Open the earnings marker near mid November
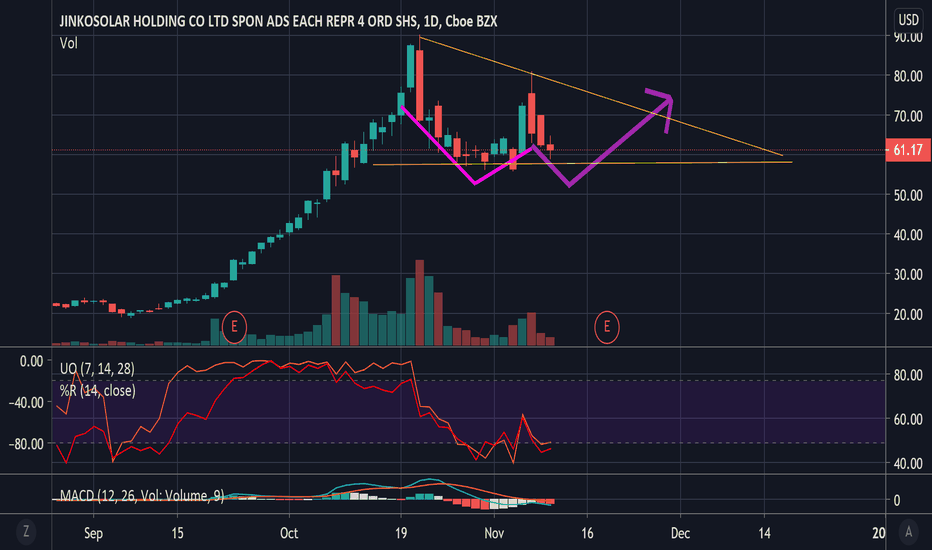 coord(607,326)
